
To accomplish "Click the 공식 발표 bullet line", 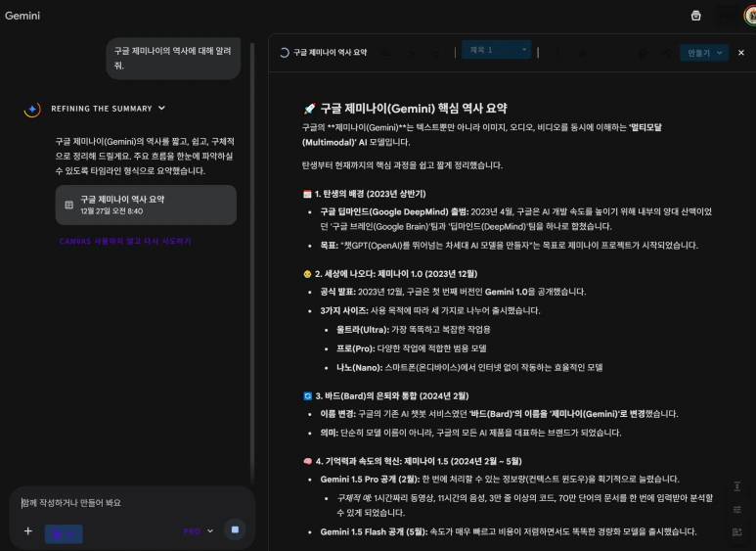I will pyautogui.click(x=453, y=292).
